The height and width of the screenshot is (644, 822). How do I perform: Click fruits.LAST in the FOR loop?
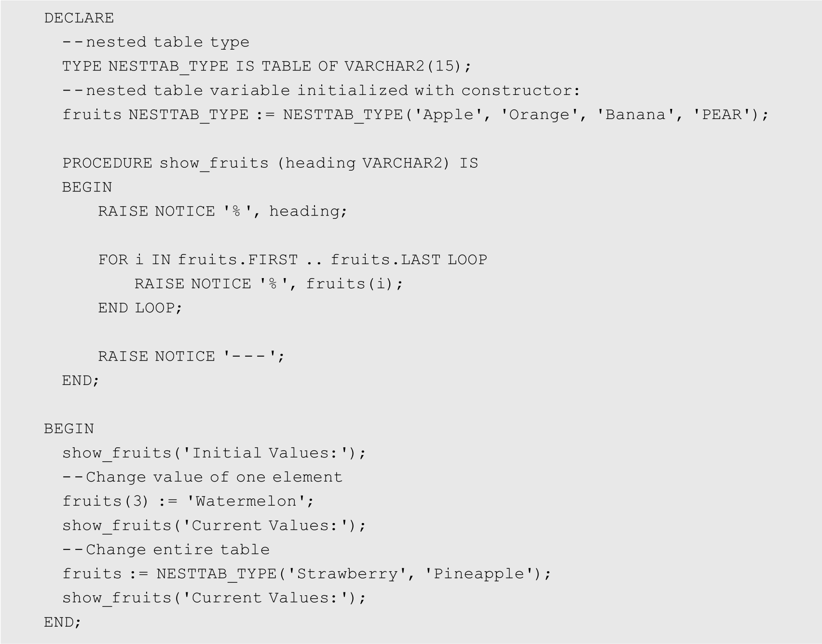tap(385, 260)
